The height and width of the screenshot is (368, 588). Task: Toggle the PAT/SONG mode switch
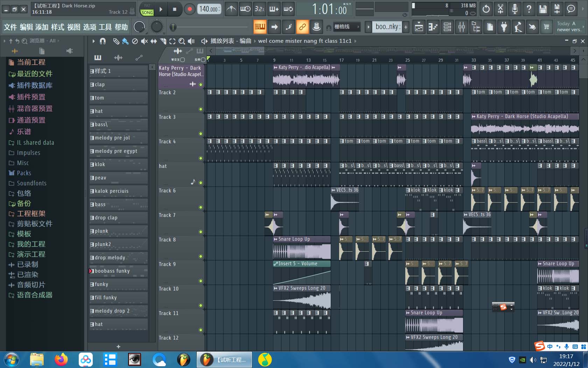coord(147,9)
